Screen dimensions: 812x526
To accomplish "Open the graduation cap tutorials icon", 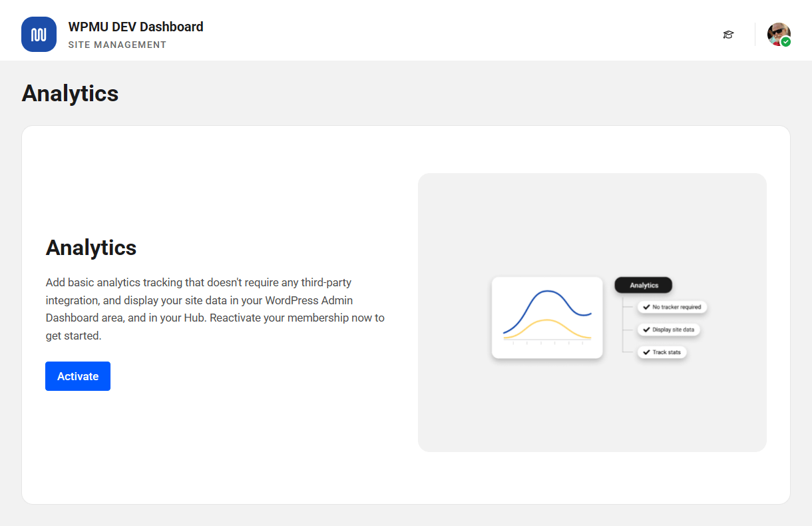I will click(x=728, y=35).
